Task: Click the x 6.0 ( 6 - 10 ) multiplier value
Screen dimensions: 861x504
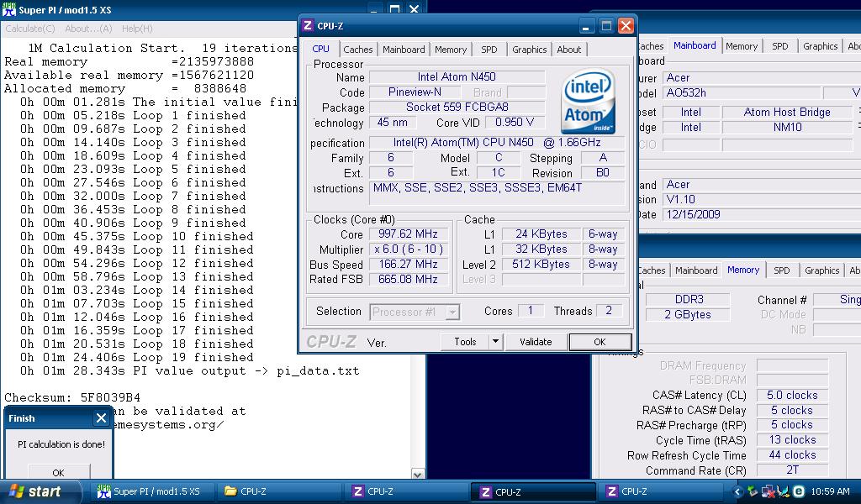Action: pos(408,249)
